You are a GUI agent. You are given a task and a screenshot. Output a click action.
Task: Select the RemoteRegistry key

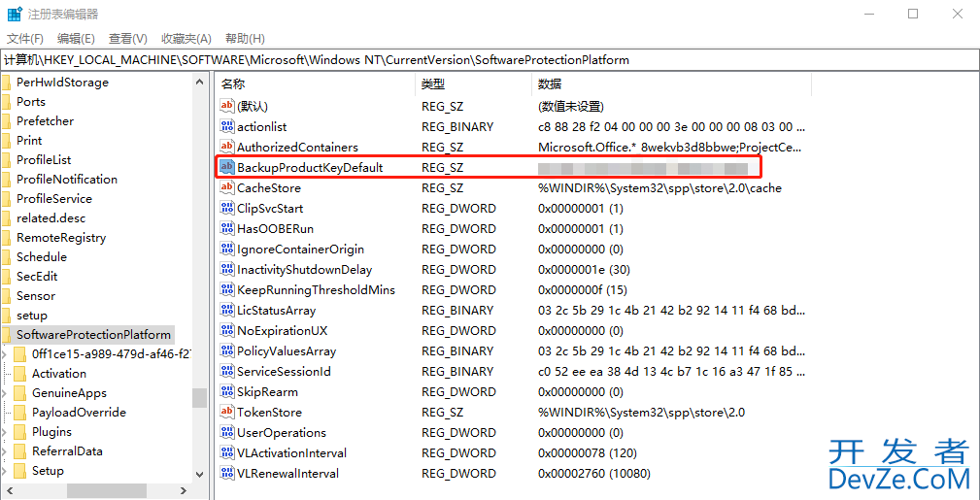[61, 238]
